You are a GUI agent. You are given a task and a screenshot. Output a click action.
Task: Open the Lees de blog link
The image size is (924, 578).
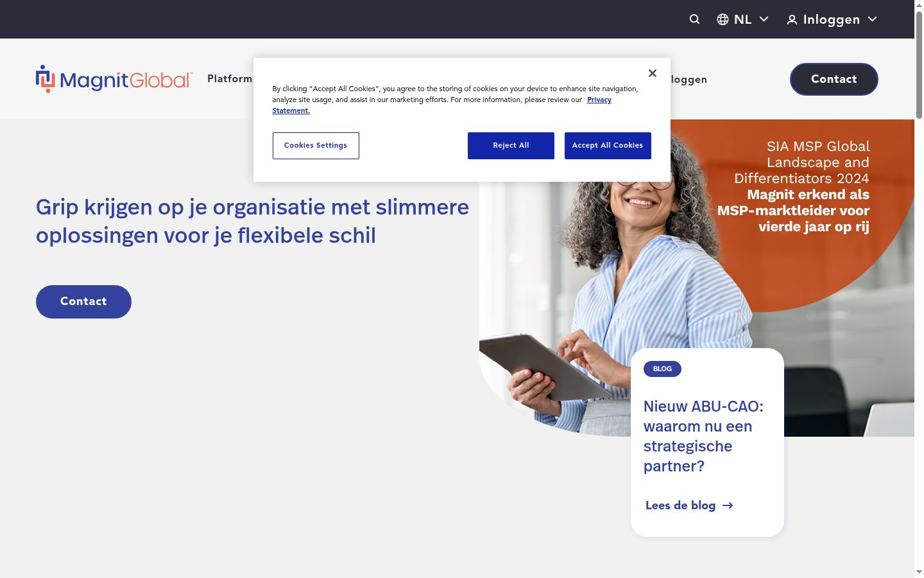680,505
